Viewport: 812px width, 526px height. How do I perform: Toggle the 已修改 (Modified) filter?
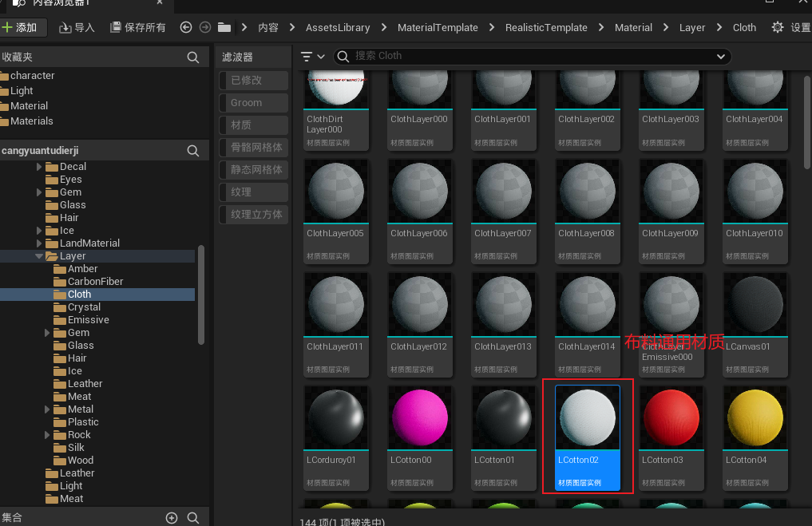tap(253, 81)
